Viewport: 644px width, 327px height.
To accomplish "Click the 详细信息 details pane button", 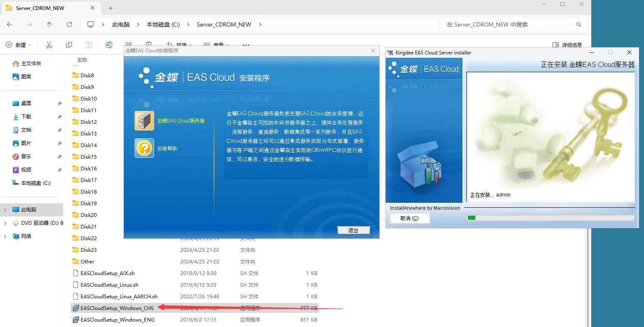I will coord(567,45).
